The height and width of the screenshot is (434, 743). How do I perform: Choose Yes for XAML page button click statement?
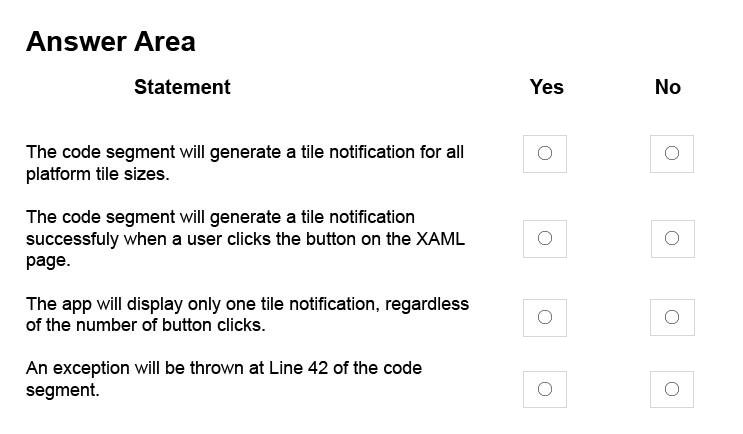(544, 238)
